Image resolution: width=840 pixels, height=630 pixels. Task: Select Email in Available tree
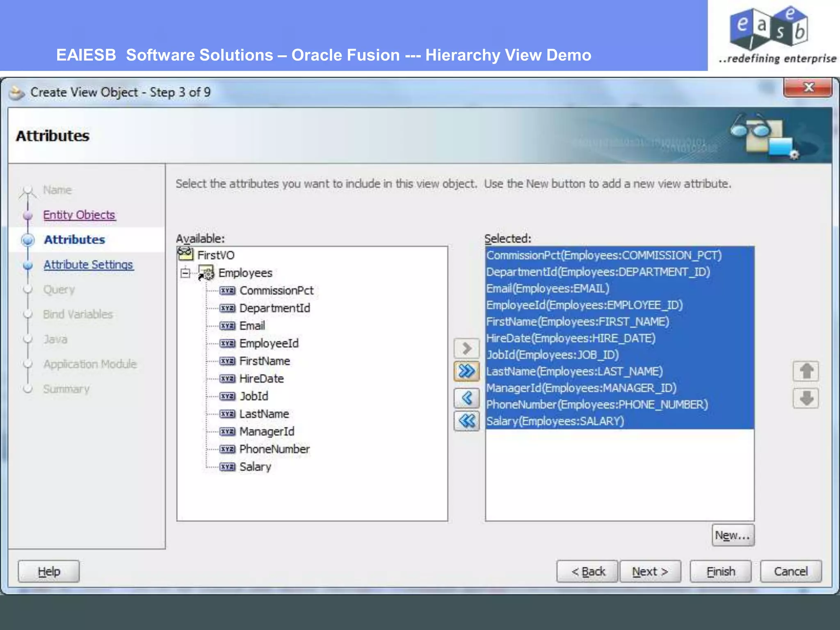(x=252, y=326)
